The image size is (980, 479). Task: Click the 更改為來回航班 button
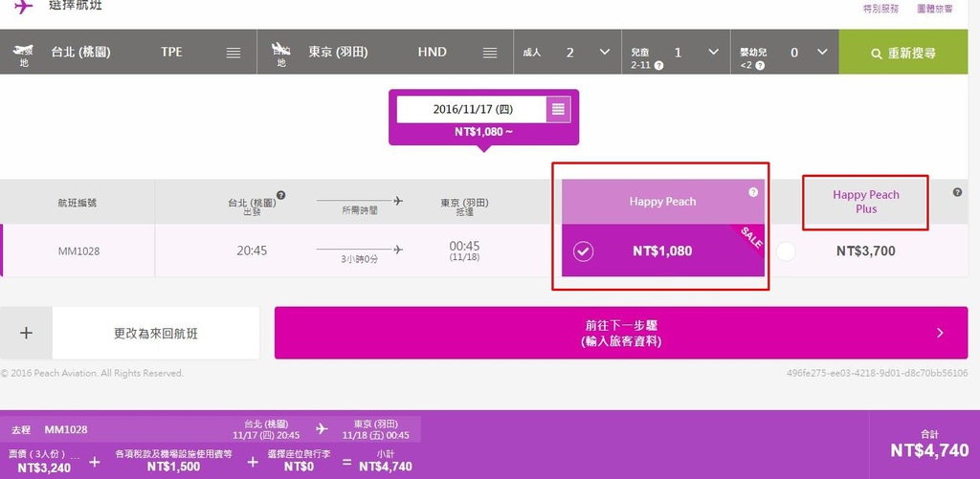click(156, 334)
